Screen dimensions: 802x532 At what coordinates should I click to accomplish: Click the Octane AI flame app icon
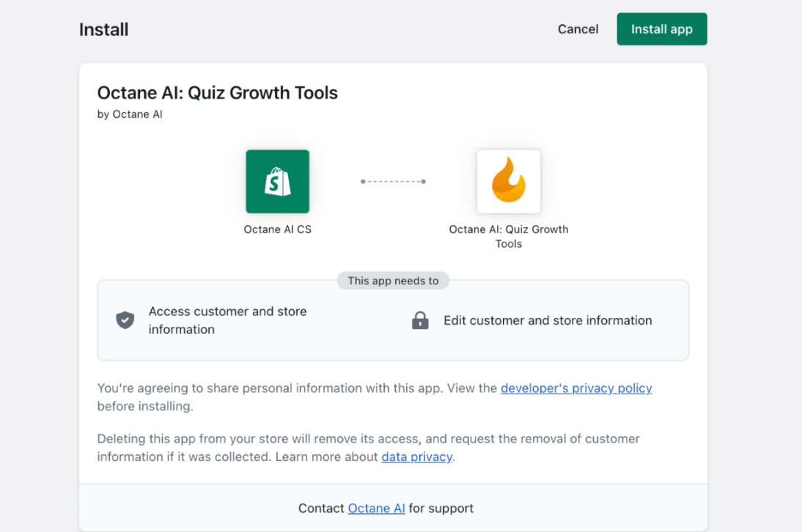pyautogui.click(x=509, y=182)
